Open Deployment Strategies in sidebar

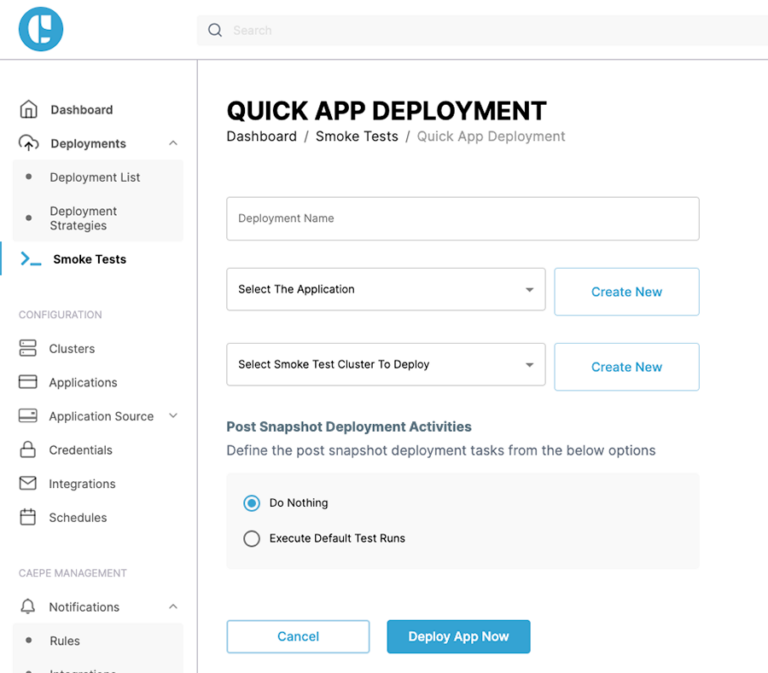coord(83,218)
